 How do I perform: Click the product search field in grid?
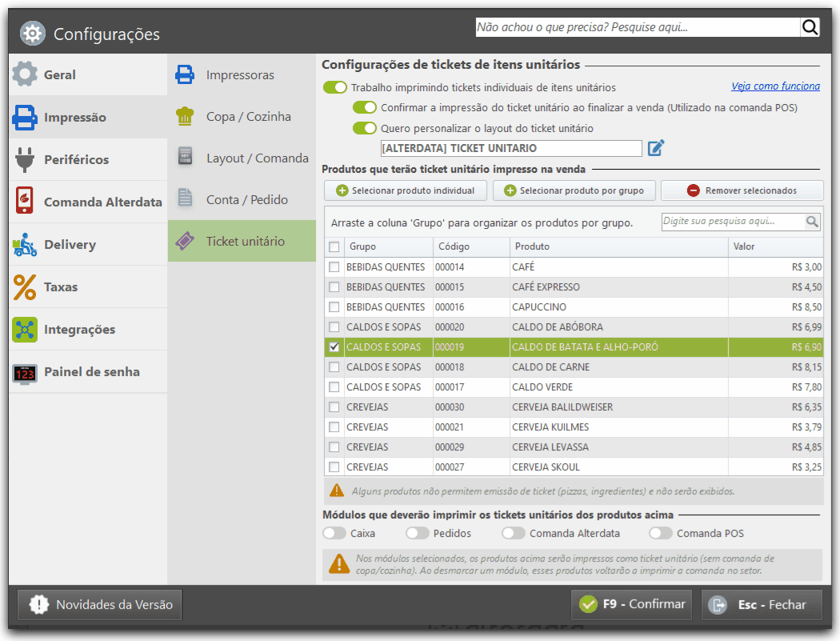[733, 221]
